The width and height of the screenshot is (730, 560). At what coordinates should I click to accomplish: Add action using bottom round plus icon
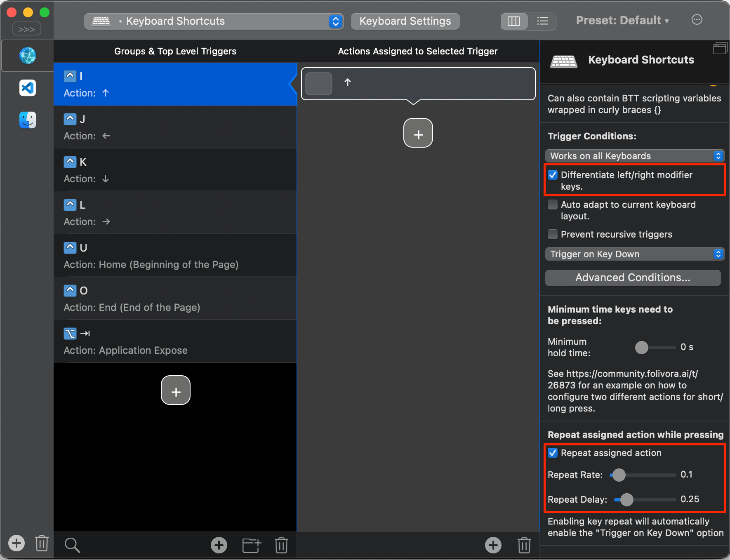[x=493, y=545]
